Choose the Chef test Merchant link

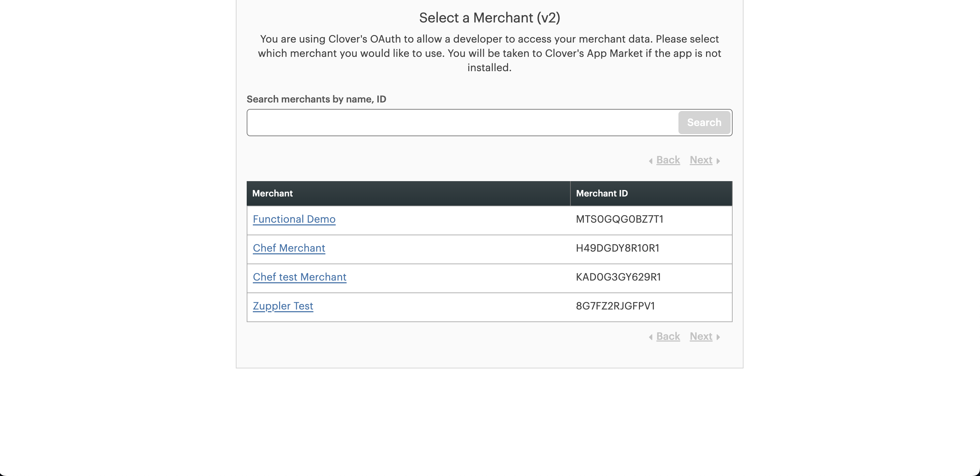click(x=300, y=277)
